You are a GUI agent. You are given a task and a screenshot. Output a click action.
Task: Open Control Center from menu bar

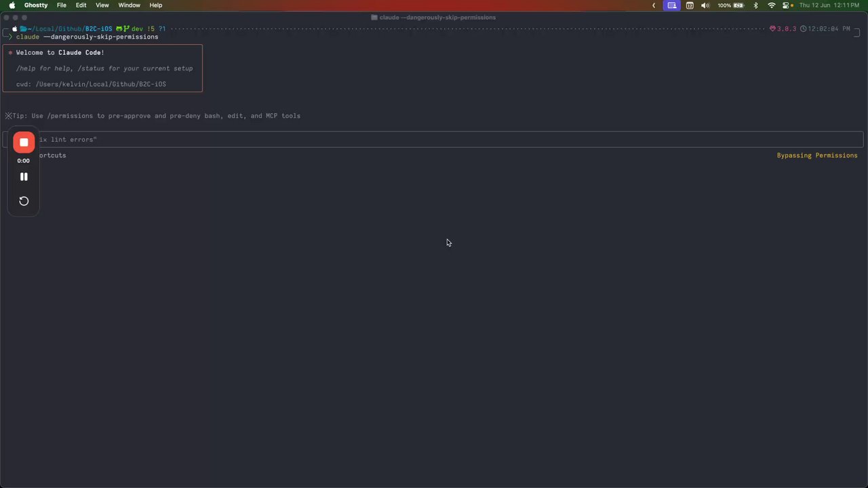click(x=787, y=5)
